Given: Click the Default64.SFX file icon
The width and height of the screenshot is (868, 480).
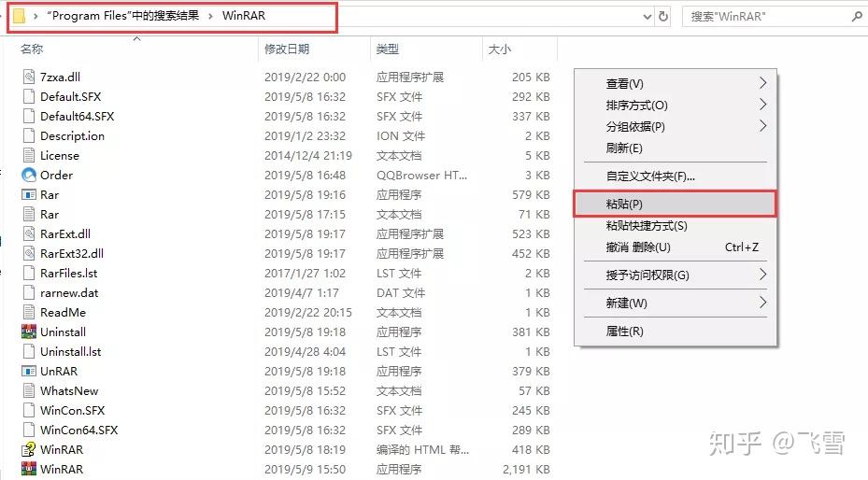Looking at the screenshot, I should click(29, 116).
